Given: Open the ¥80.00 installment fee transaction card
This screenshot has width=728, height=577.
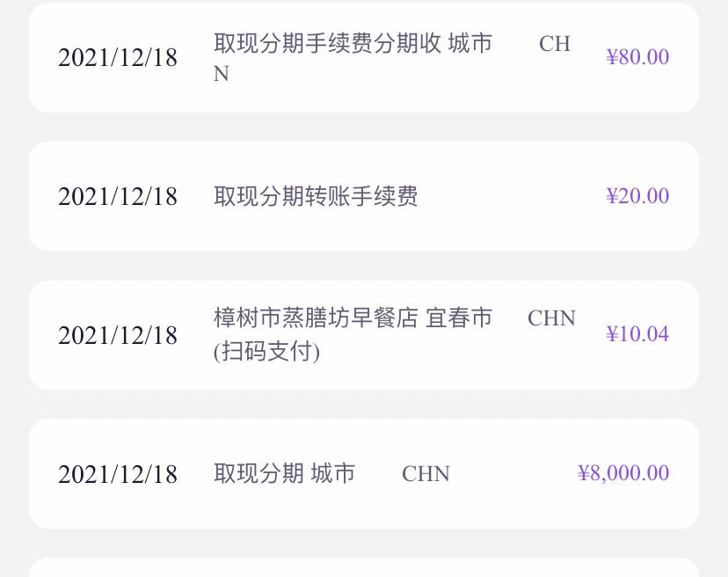Looking at the screenshot, I should [364, 57].
